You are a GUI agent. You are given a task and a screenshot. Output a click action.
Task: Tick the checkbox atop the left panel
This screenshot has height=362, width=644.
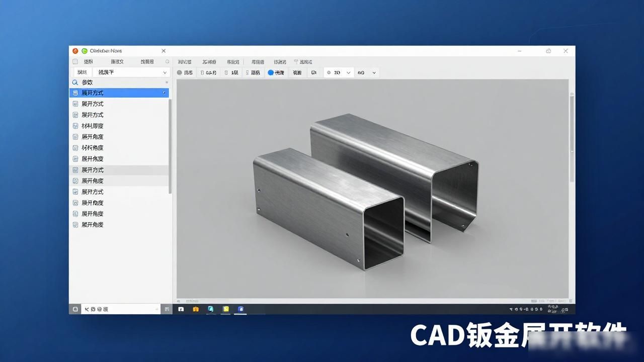75,61
